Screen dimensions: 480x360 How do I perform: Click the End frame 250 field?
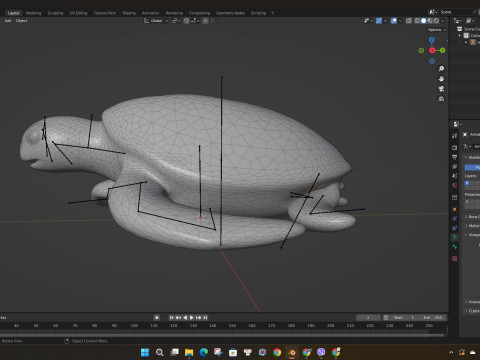pos(433,317)
